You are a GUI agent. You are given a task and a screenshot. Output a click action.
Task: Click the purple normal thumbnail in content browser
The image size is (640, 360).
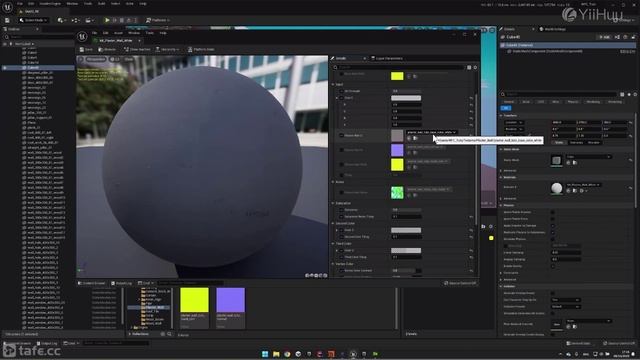pos(231,300)
